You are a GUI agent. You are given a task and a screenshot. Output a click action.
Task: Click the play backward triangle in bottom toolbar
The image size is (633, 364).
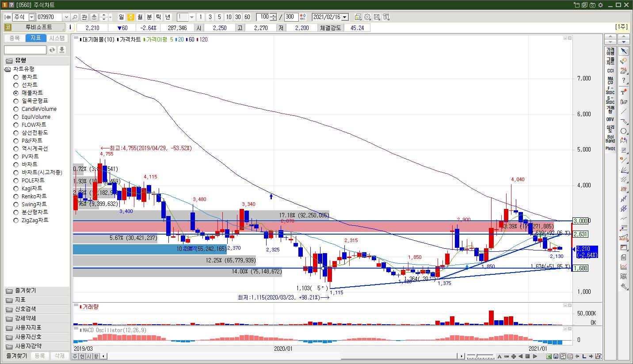click(520, 356)
